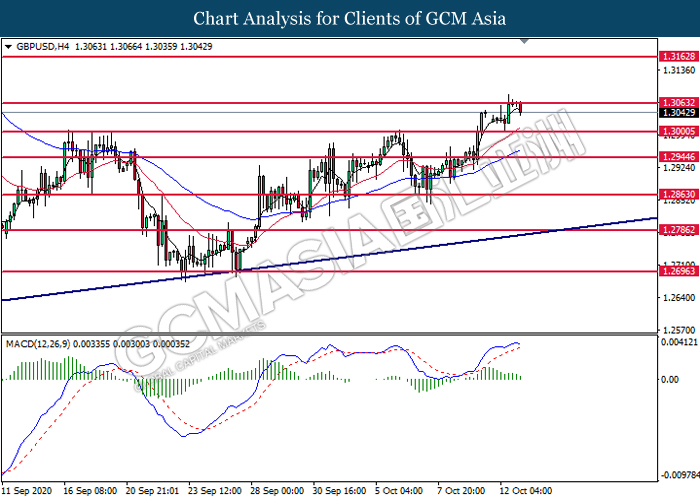The height and width of the screenshot is (500, 700).
Task: Select the 1.31628 resistance price label
Action: click(679, 56)
